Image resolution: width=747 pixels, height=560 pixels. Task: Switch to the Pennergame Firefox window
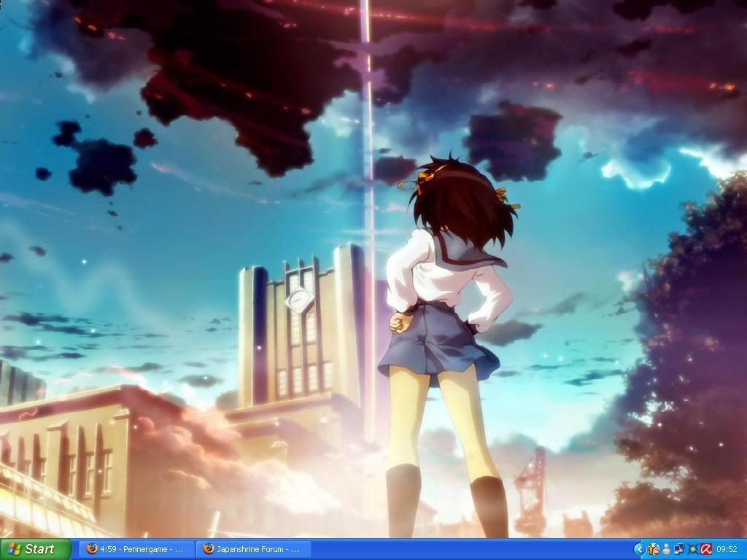click(136, 549)
